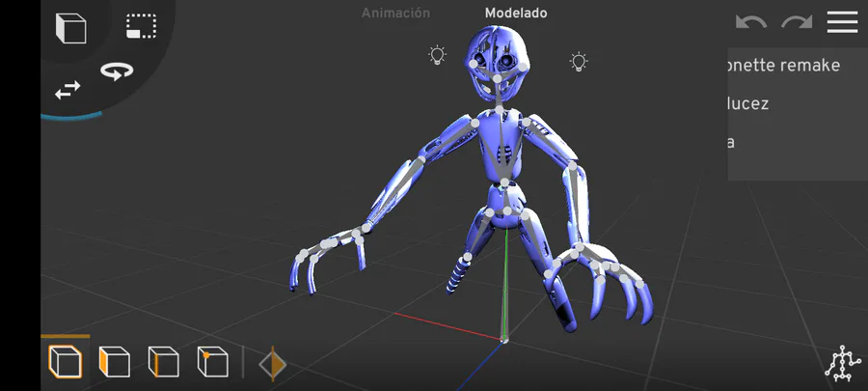The width and height of the screenshot is (868, 391).
Task: Switch to the Modelado tab
Action: click(516, 13)
